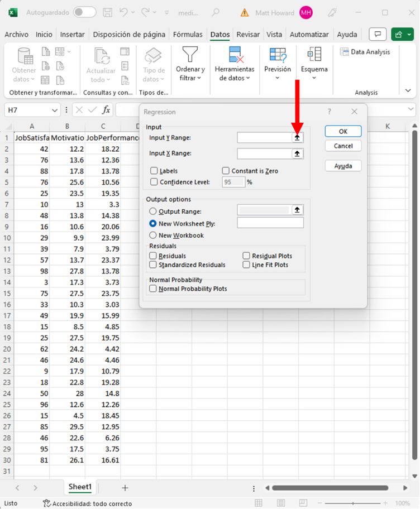Open the comments speech bubble icon

point(378,35)
